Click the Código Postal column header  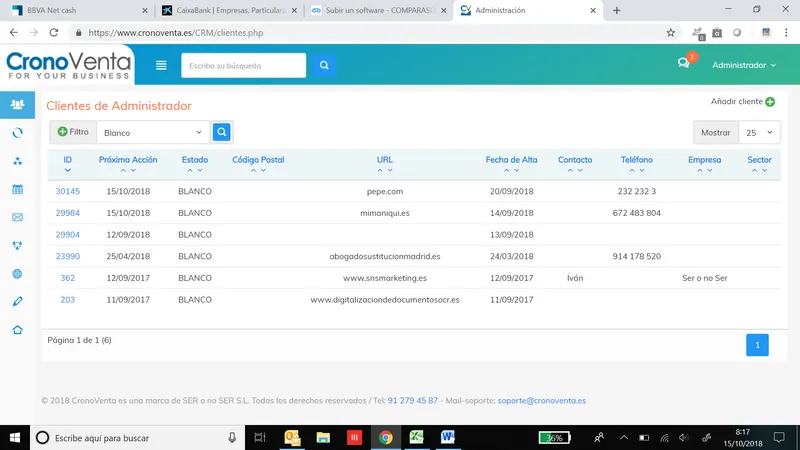(x=258, y=160)
